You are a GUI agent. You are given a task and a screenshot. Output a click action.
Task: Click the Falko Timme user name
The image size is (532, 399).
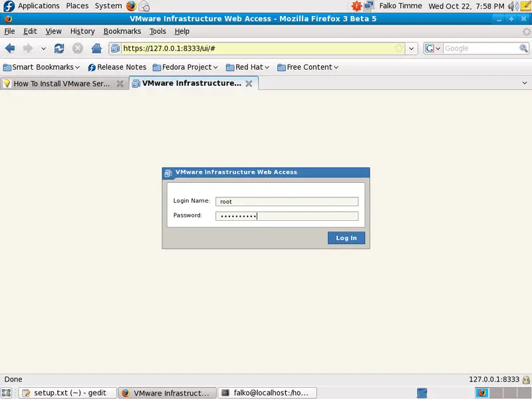tap(401, 6)
